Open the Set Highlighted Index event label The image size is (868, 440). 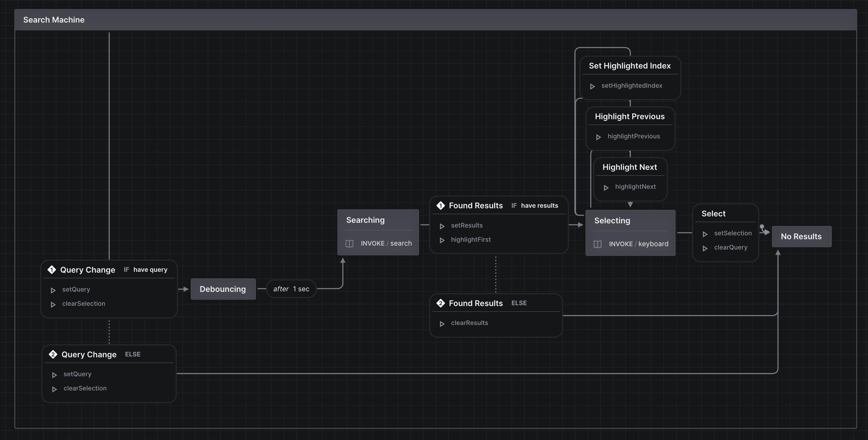tap(630, 66)
